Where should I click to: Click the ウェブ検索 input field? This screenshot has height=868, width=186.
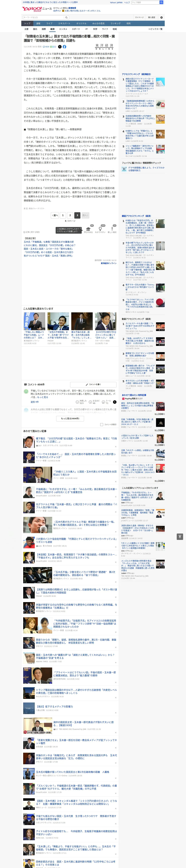click(145, 2)
